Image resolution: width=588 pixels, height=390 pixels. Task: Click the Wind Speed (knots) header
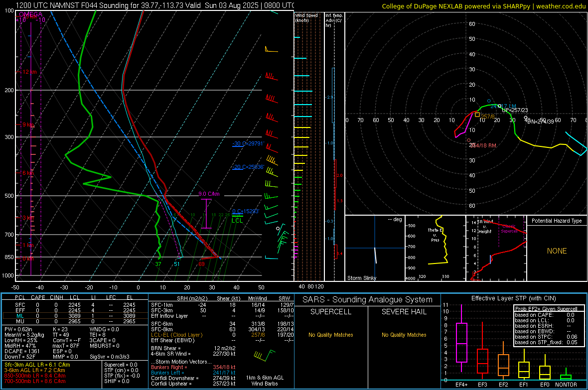pyautogui.click(x=306, y=18)
